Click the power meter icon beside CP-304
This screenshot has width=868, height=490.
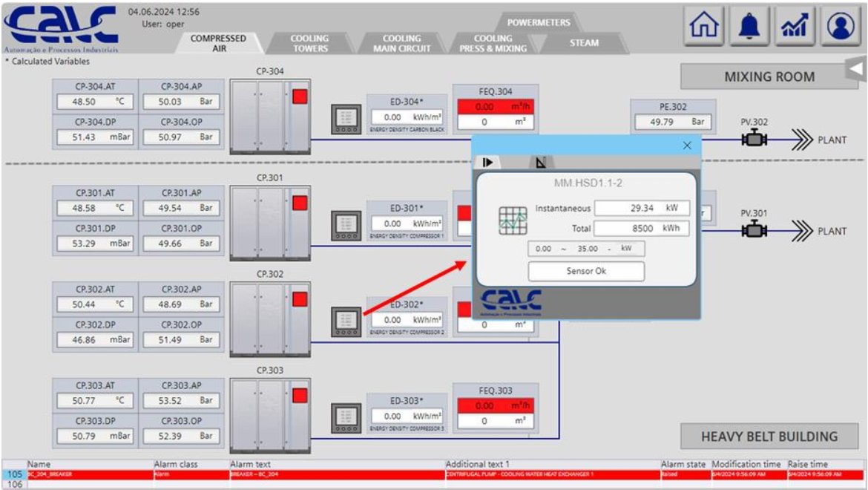point(346,119)
